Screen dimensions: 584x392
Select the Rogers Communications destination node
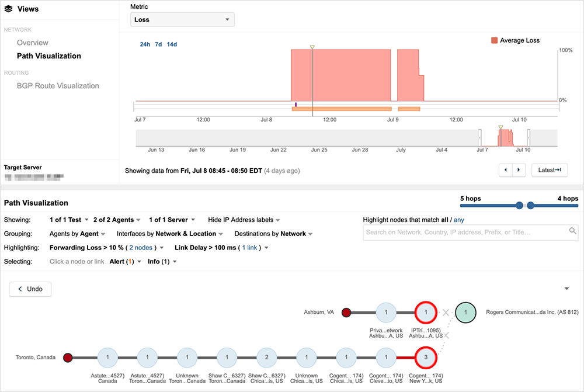pos(465,312)
